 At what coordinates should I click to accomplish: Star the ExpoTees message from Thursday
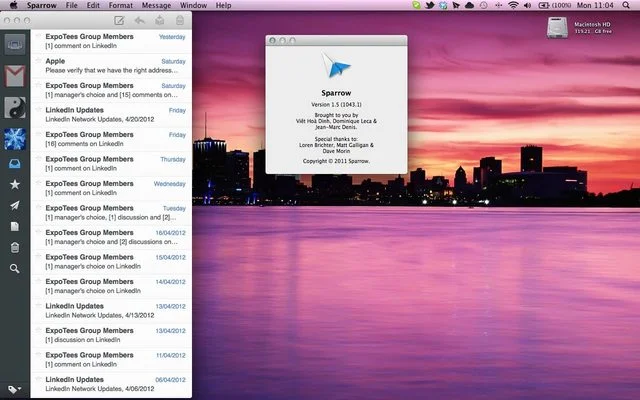pyautogui.click(x=38, y=159)
